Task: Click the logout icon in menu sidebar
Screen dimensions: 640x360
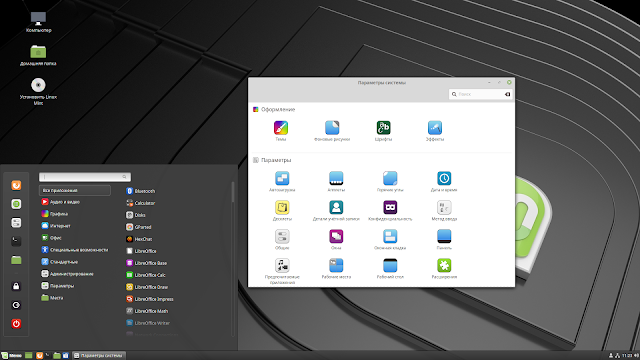Action: [x=16, y=305]
